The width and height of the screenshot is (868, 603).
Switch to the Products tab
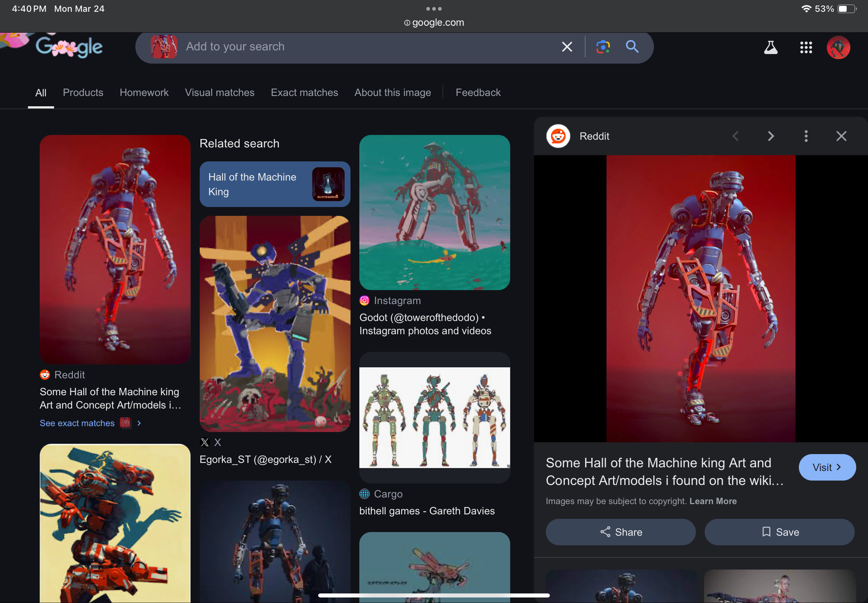click(83, 93)
